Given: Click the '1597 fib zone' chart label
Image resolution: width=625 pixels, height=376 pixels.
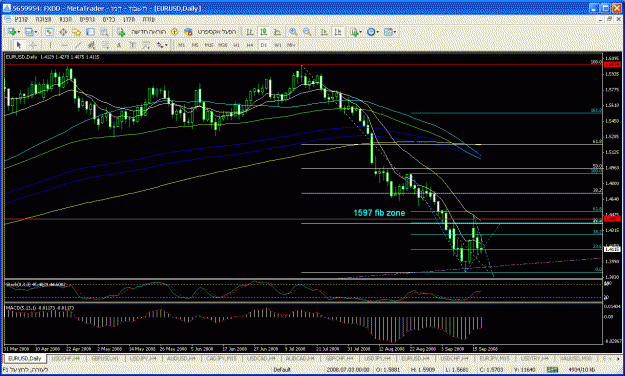Looking at the screenshot, I should coord(379,213).
